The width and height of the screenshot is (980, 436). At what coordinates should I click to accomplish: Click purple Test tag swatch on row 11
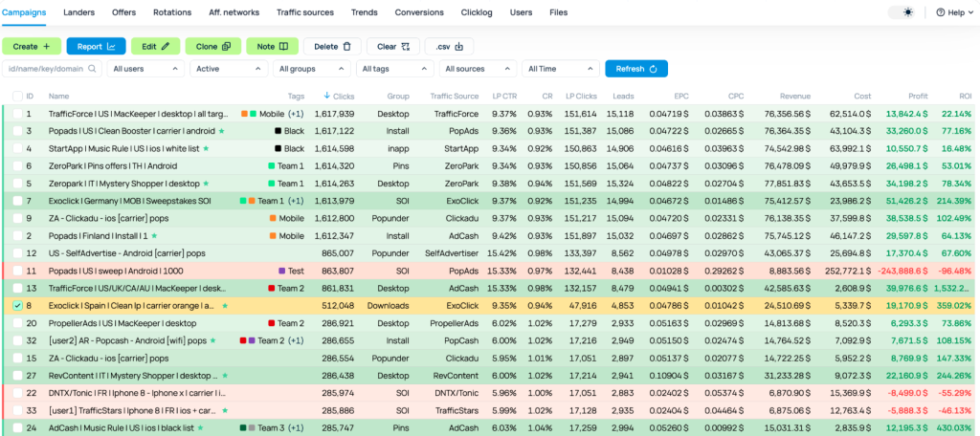(x=282, y=272)
